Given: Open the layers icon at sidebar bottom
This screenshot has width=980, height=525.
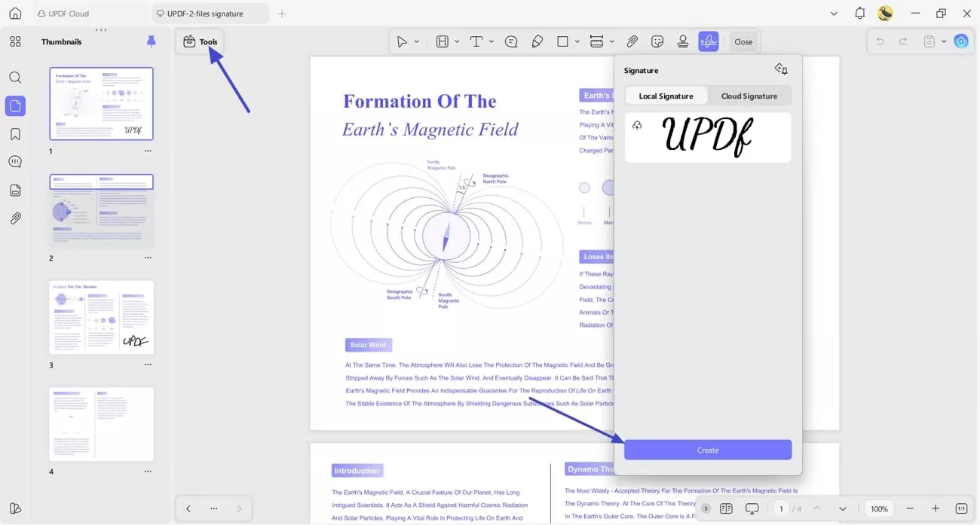Looking at the screenshot, I should pos(15,508).
